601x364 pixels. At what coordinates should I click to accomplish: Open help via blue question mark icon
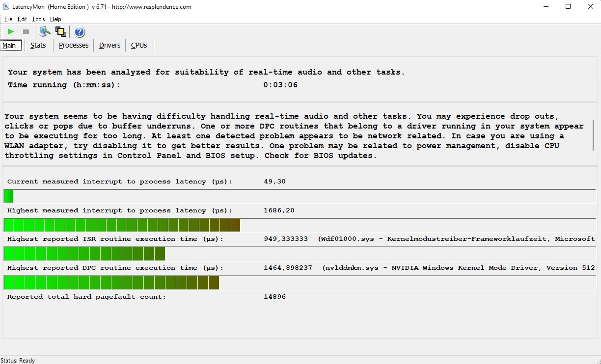[x=80, y=32]
